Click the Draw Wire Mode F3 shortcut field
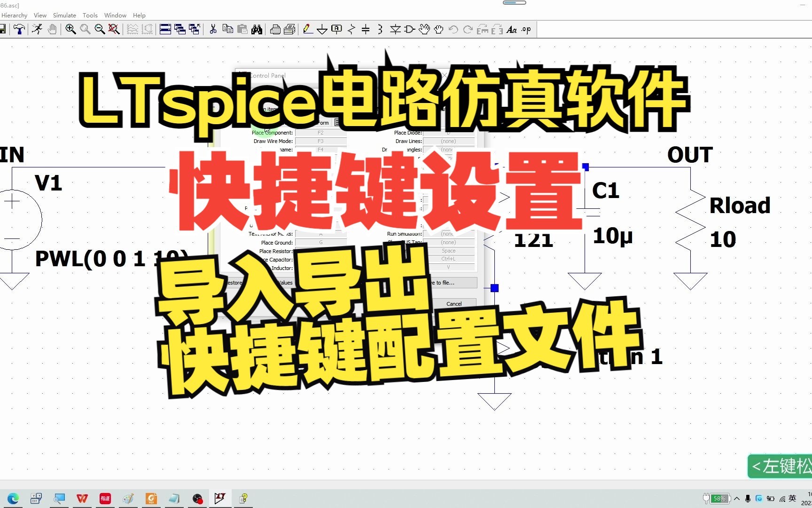 pos(320,141)
